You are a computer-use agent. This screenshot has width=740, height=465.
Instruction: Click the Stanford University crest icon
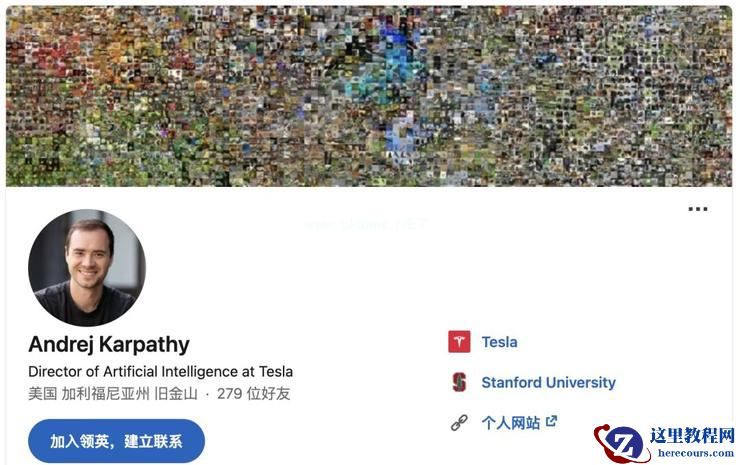(459, 382)
